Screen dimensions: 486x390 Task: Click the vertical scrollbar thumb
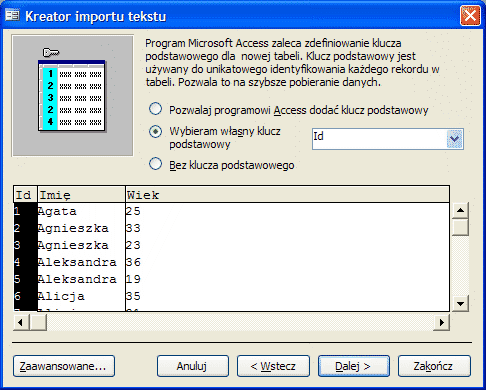460,227
